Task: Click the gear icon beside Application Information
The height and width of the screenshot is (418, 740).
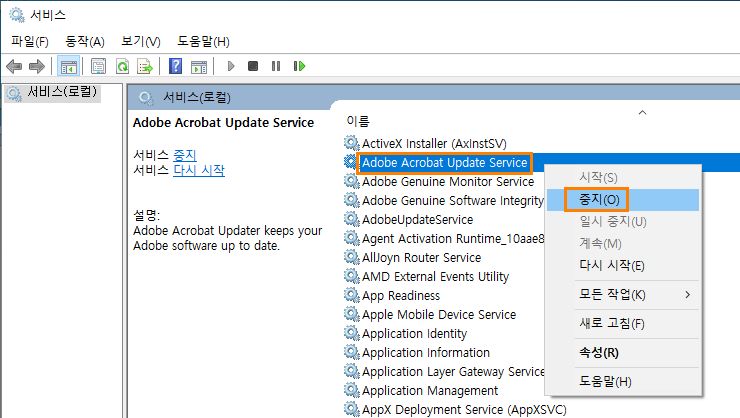Action: tap(352, 352)
